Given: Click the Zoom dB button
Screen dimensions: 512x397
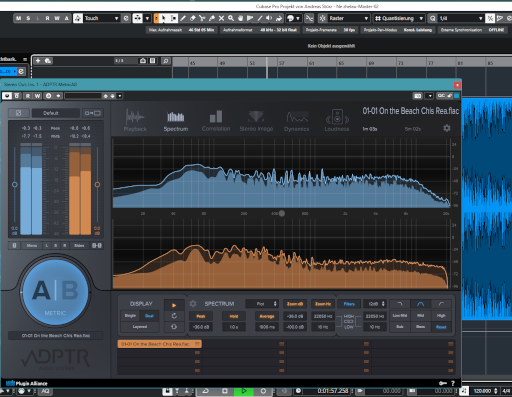Looking at the screenshot, I should click(x=295, y=304).
